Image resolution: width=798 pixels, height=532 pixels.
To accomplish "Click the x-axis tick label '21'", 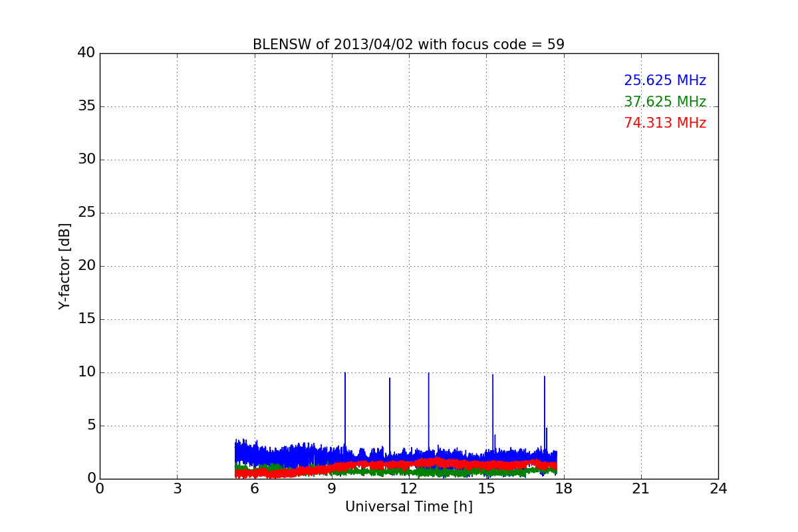I will (x=641, y=489).
